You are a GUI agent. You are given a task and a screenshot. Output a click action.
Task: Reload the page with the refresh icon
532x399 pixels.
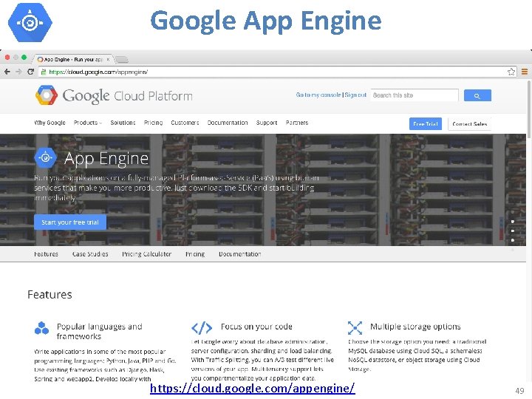pyautogui.click(x=30, y=72)
